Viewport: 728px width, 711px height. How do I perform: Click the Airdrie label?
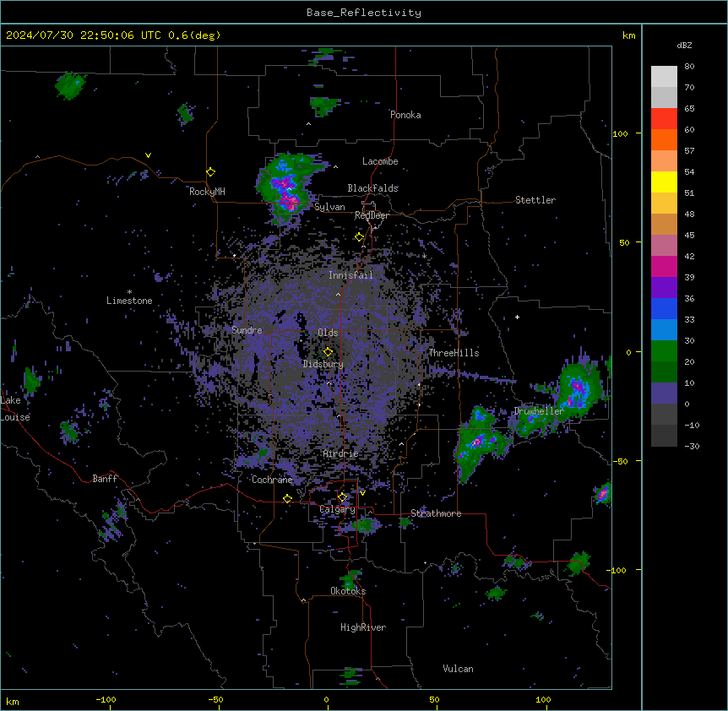pyautogui.click(x=341, y=453)
